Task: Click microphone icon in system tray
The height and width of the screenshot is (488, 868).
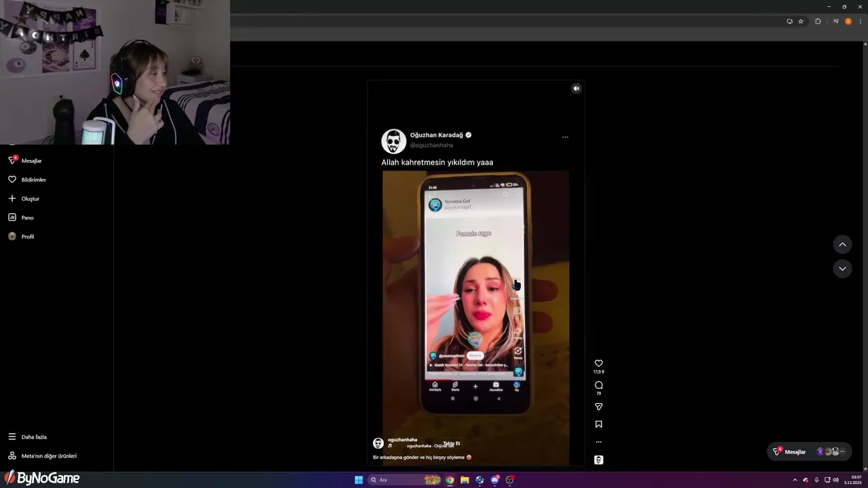Action: [x=816, y=480]
